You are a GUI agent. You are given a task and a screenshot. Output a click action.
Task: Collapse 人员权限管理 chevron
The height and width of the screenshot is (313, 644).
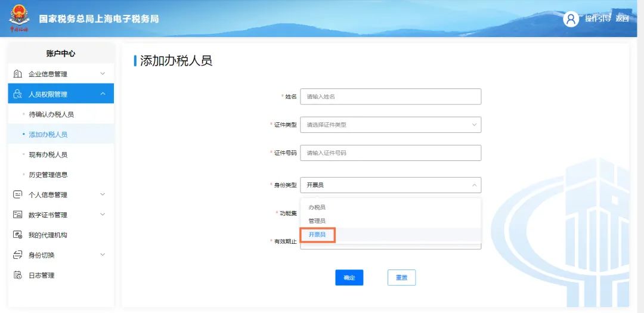[103, 94]
